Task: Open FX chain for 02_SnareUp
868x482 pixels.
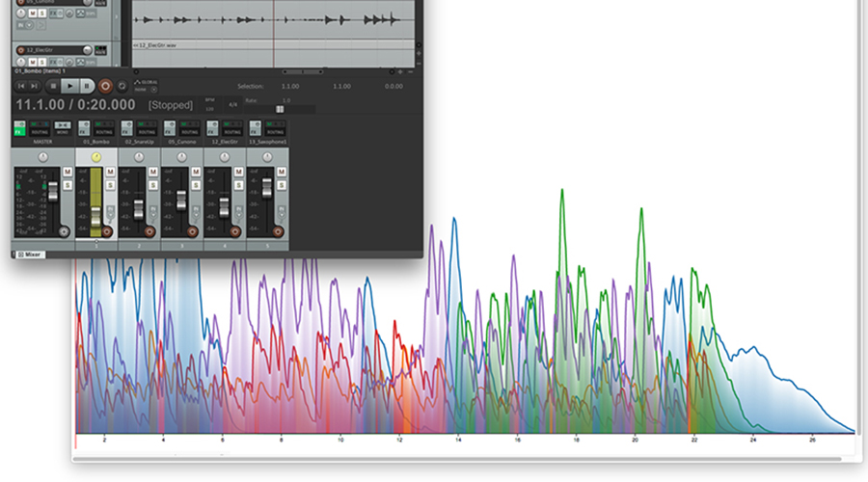Action: 126,128
